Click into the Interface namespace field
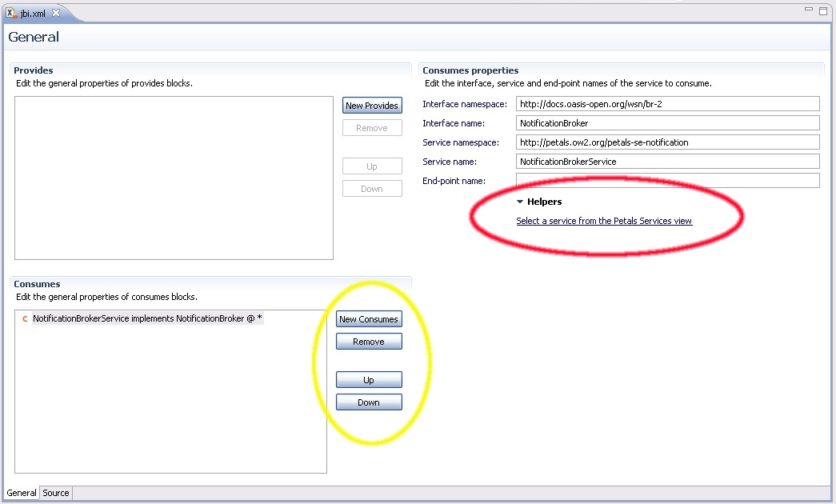This screenshot has height=504, width=836. [667, 104]
